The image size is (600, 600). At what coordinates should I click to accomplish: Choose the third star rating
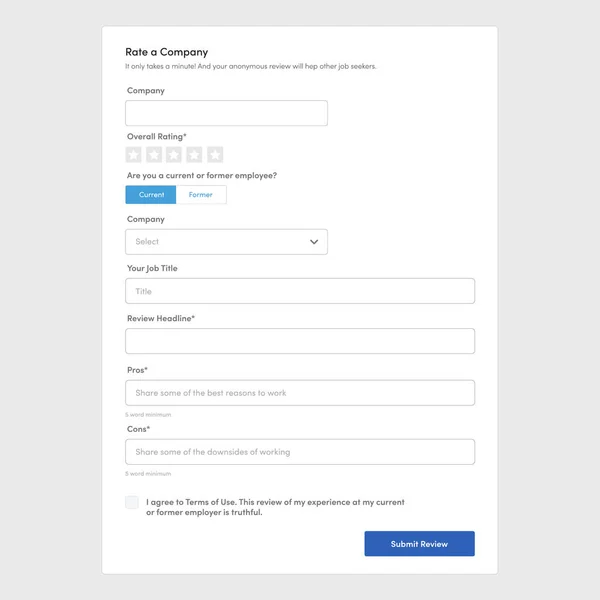pos(174,155)
